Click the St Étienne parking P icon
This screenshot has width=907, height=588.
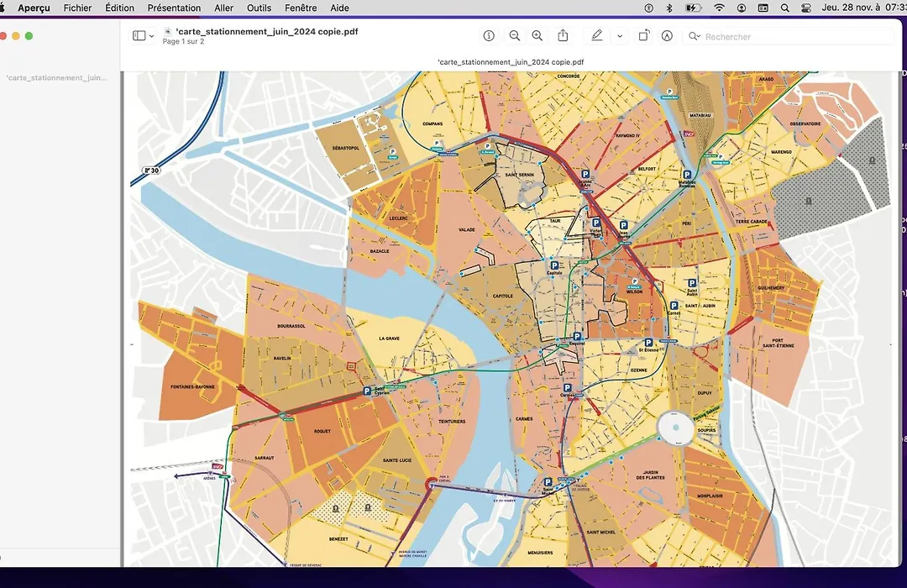[x=648, y=343]
